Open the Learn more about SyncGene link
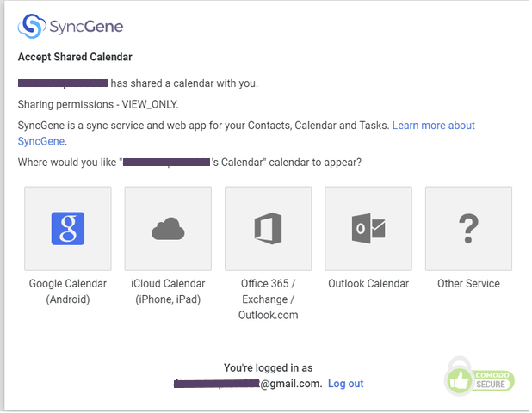Screen dimensions: 532x413 click(x=433, y=126)
